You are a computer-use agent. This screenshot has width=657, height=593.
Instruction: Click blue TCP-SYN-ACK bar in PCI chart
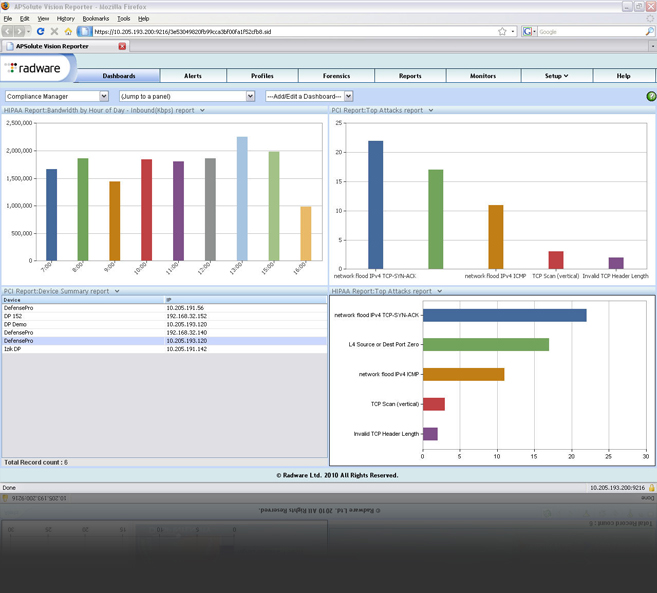(x=375, y=205)
